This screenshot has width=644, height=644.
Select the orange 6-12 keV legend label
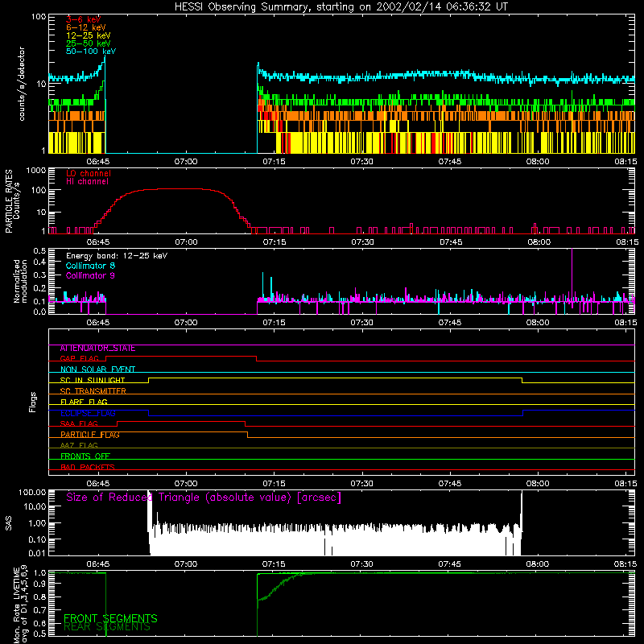(86, 27)
